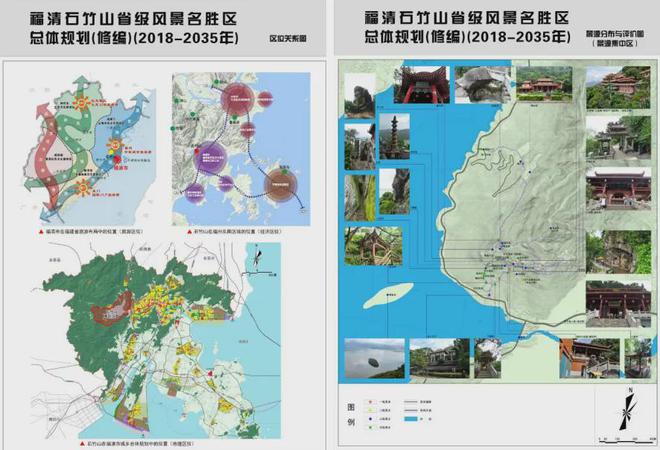The image size is (660, 450).
Task: Select the red temple hall photo on right side
Action: (618, 188)
